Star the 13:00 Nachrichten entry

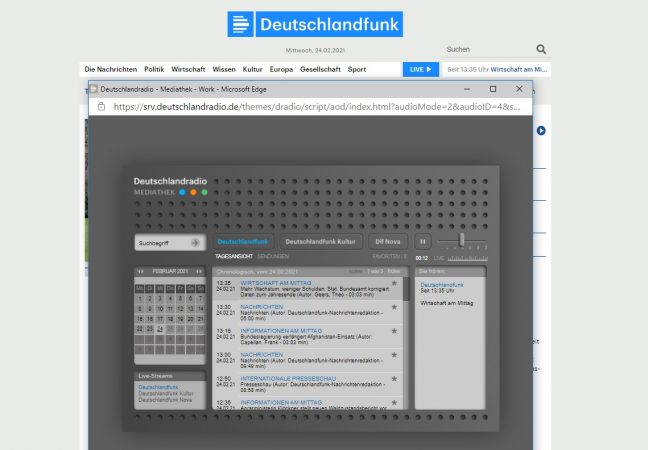[x=394, y=355]
